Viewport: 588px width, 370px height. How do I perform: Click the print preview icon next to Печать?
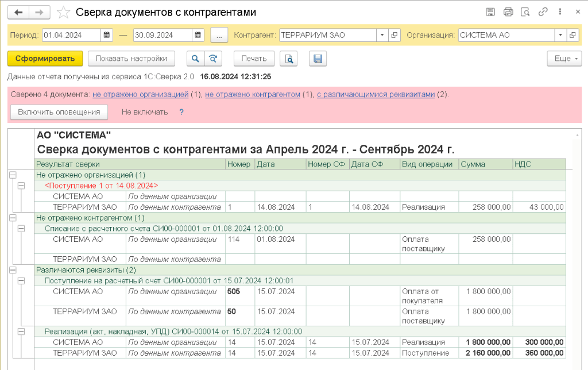click(x=289, y=59)
